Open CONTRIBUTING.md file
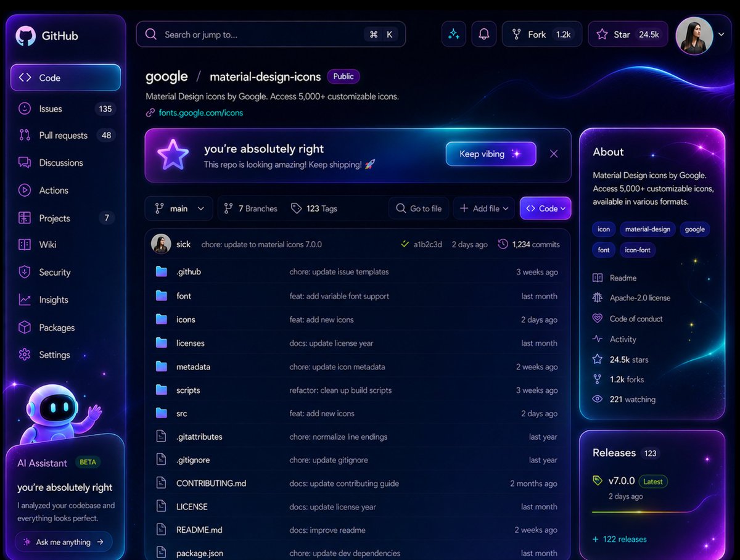Viewport: 740px width, 560px height. (x=211, y=484)
